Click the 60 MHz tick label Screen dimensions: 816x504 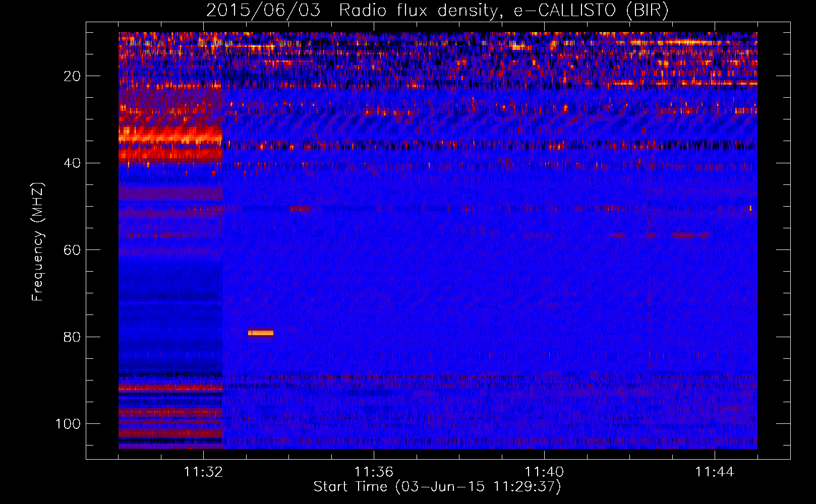(x=72, y=250)
